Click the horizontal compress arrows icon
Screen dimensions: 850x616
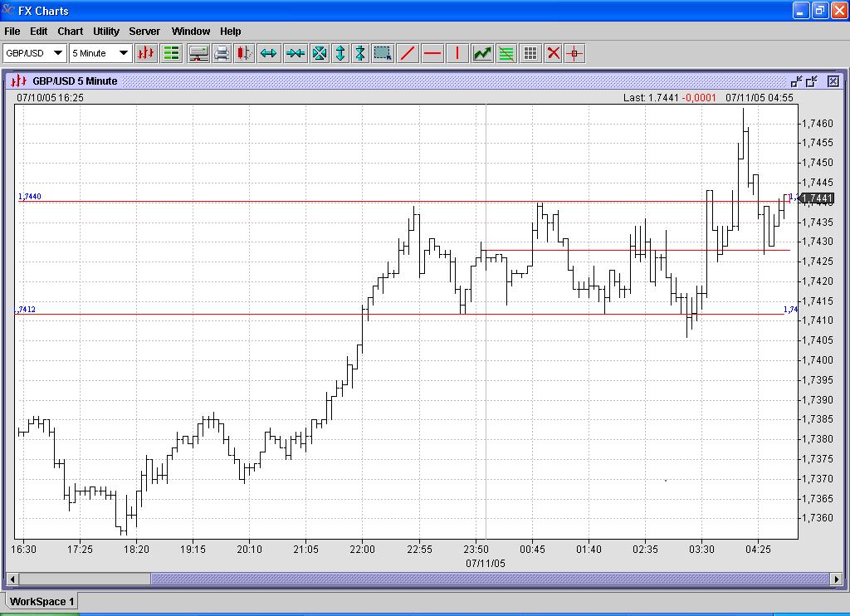(x=295, y=53)
